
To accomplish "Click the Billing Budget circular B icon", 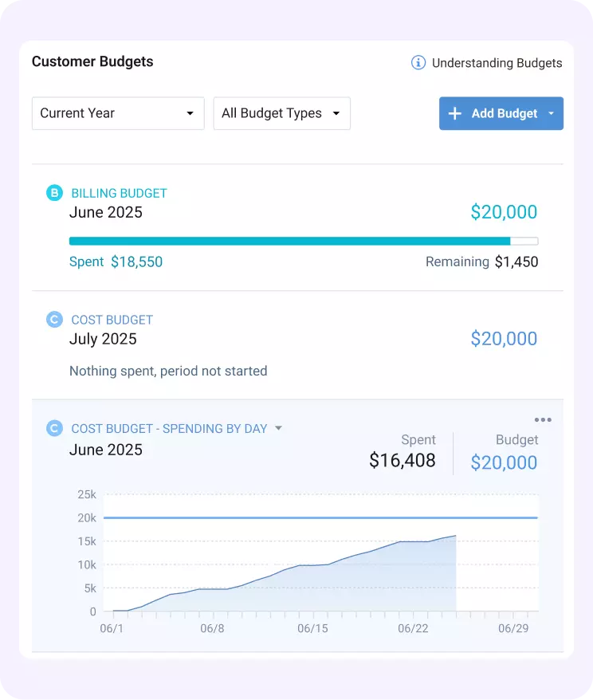I will point(54,192).
